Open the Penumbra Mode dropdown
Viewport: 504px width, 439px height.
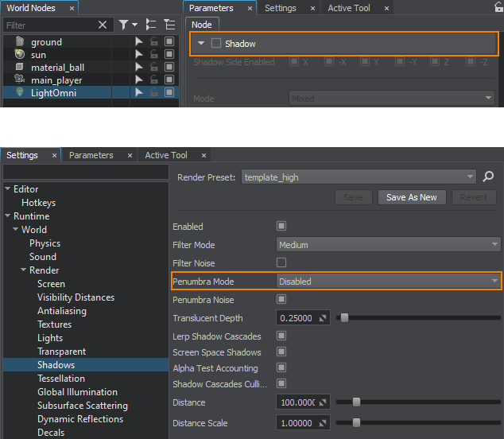click(389, 282)
